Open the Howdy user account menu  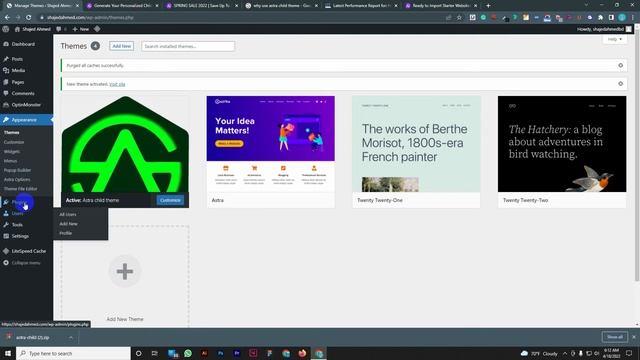click(604, 29)
